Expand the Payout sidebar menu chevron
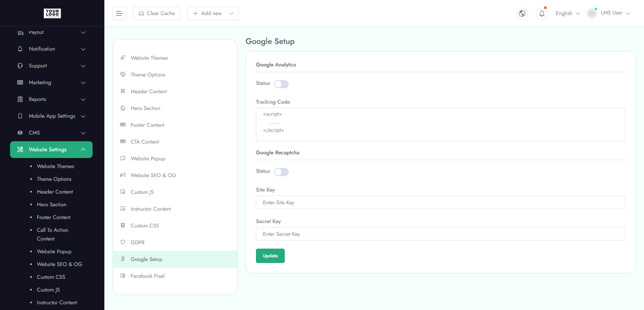644x310 pixels. coord(83,33)
